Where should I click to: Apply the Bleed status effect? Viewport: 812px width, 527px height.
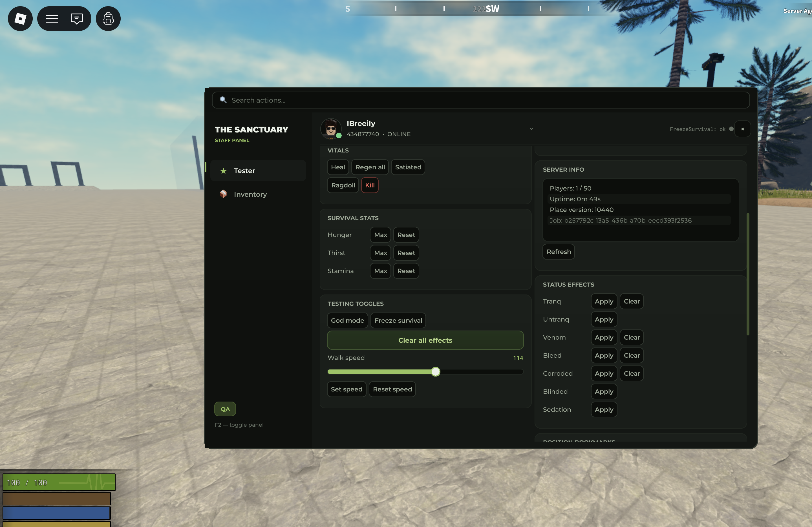tap(604, 355)
